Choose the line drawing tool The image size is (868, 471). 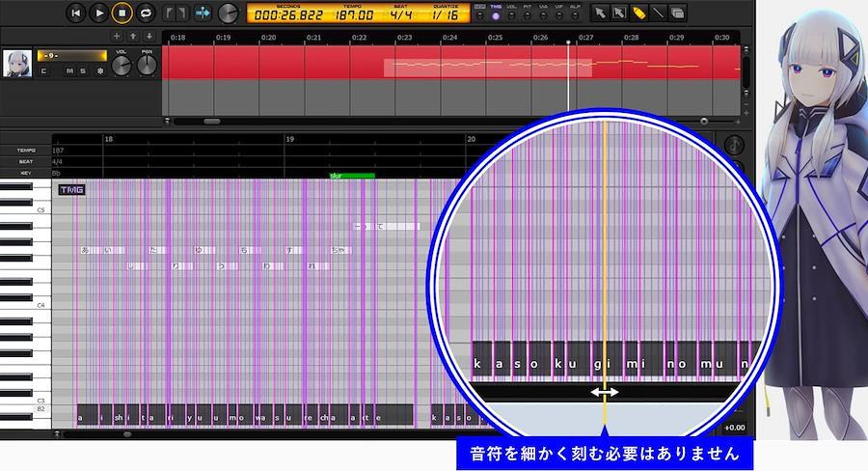(x=658, y=13)
